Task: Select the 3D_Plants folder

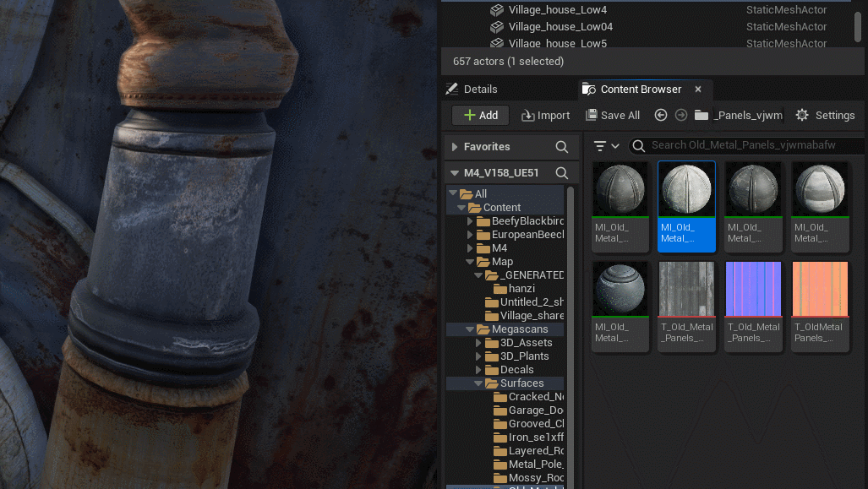Action: [526, 356]
